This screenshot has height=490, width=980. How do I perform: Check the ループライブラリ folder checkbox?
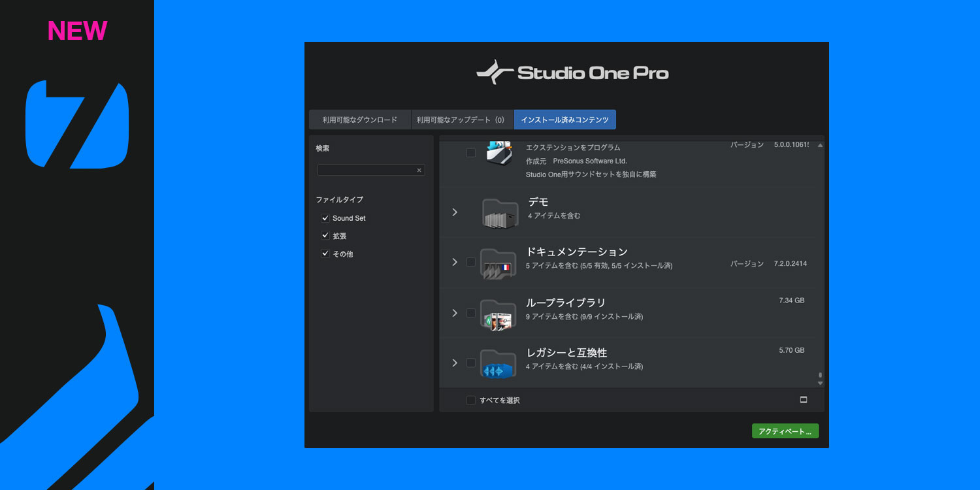(x=471, y=313)
